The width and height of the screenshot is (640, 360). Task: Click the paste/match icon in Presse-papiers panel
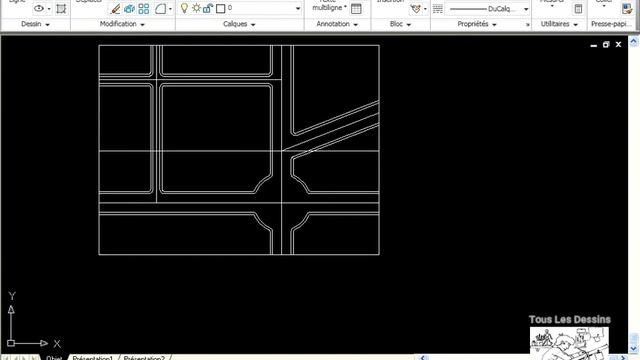tap(627, 8)
